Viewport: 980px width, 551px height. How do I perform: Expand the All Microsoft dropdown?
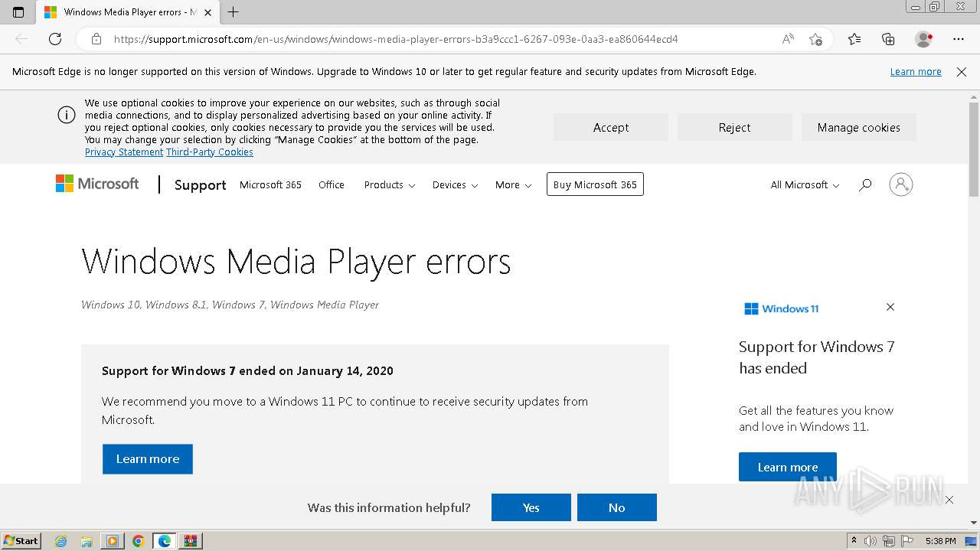click(805, 185)
